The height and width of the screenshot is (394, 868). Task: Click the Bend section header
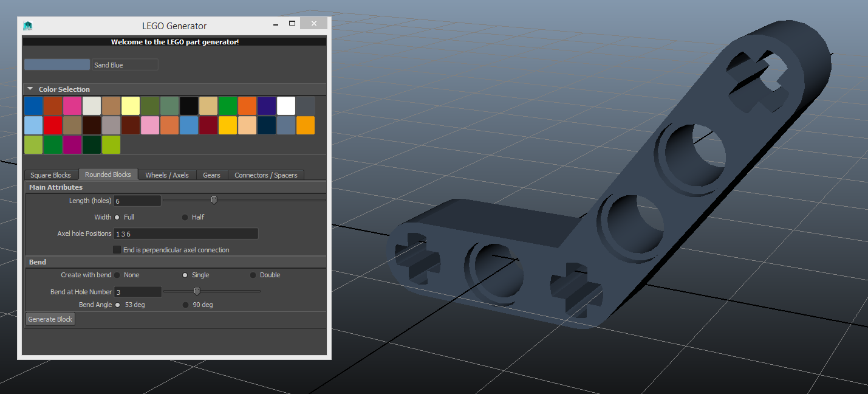pyautogui.click(x=176, y=262)
